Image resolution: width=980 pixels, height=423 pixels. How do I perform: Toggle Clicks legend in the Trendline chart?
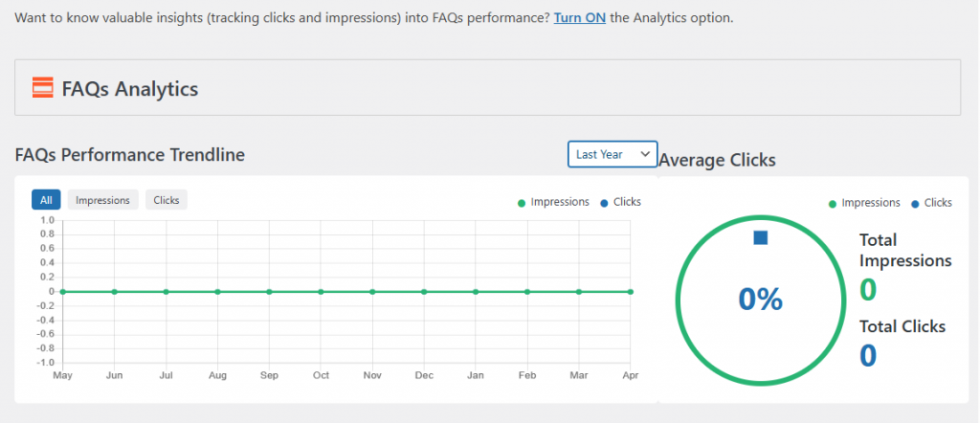[x=620, y=202]
